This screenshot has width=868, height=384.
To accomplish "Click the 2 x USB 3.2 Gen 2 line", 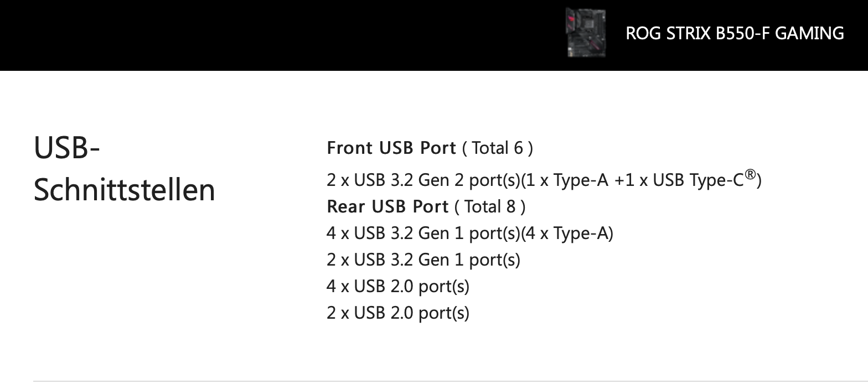I will [x=544, y=179].
